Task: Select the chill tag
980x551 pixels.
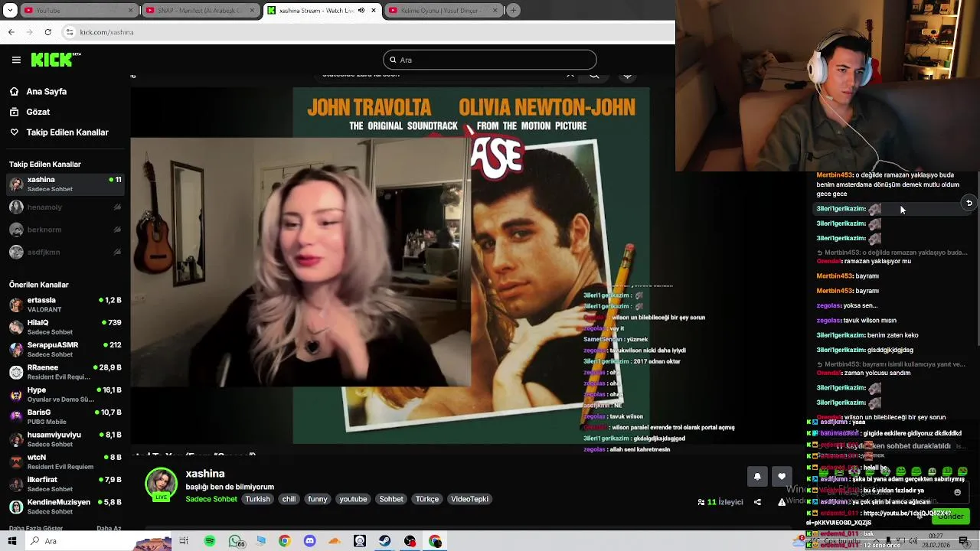Action: [x=289, y=499]
